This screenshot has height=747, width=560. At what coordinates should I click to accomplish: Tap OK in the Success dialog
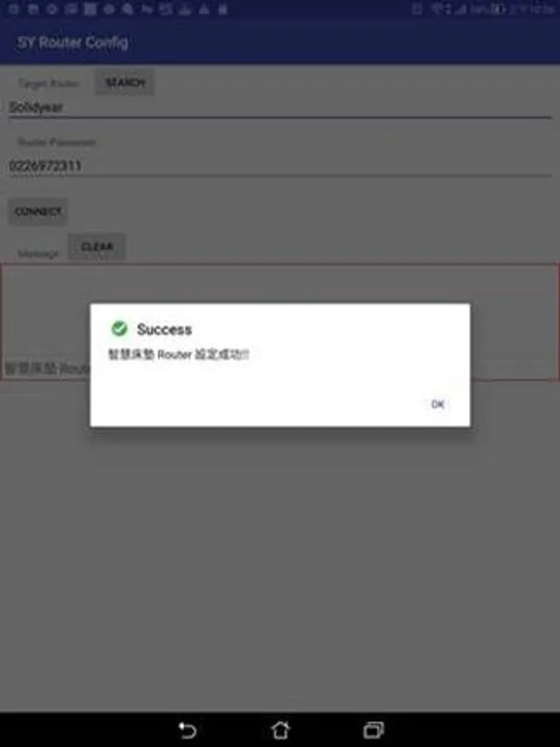pos(437,404)
